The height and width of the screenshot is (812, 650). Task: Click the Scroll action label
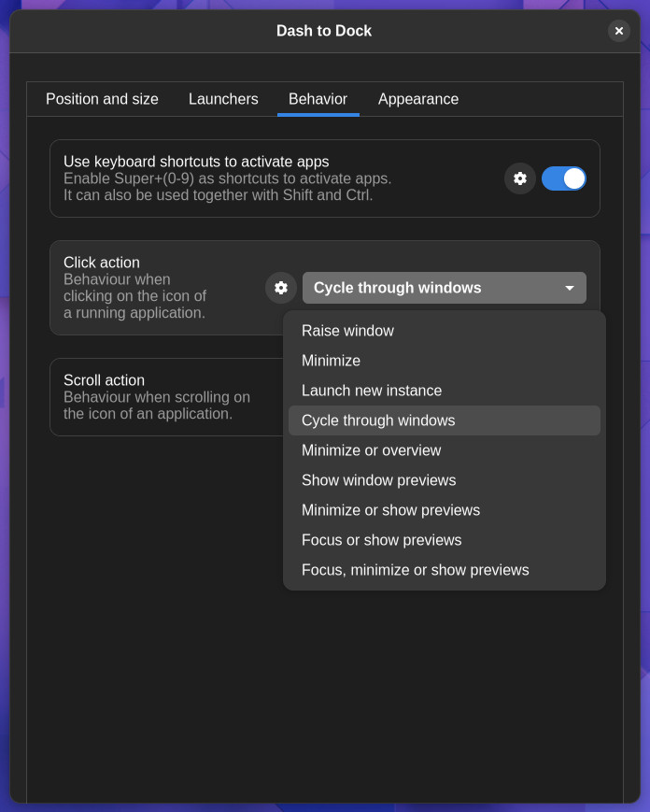point(104,380)
